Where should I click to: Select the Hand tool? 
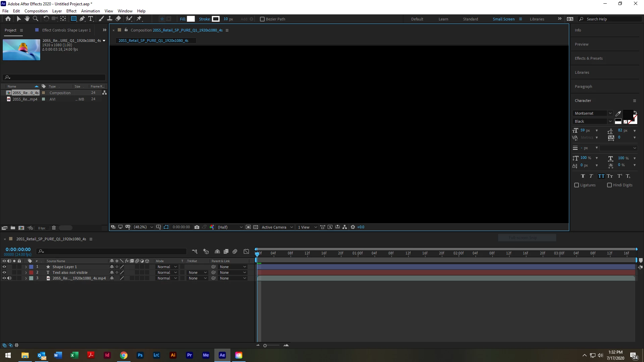pos(27,19)
